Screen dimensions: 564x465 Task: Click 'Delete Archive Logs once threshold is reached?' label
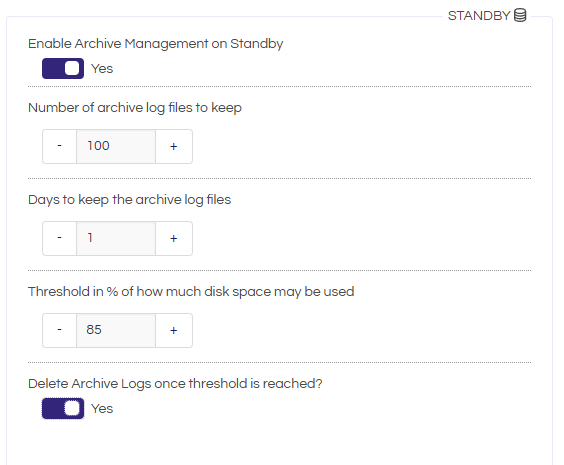click(x=175, y=384)
